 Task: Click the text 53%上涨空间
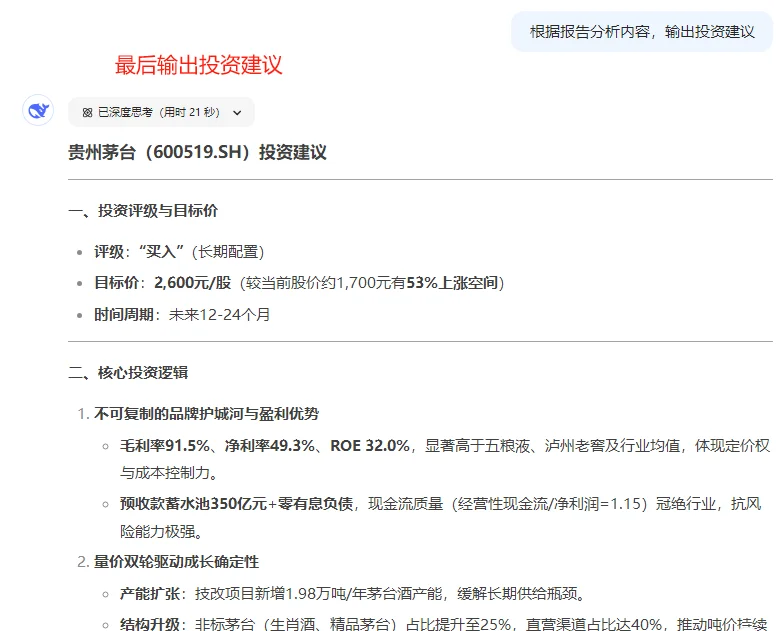pos(452,283)
